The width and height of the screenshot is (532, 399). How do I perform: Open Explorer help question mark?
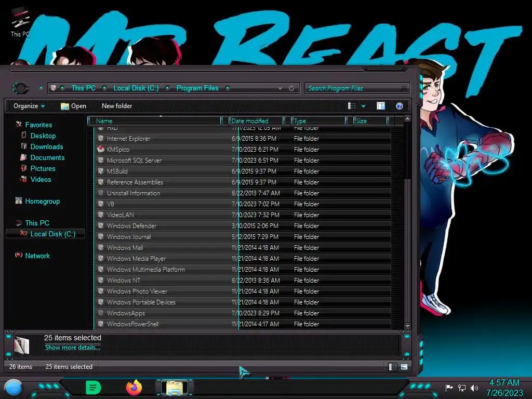tap(400, 106)
